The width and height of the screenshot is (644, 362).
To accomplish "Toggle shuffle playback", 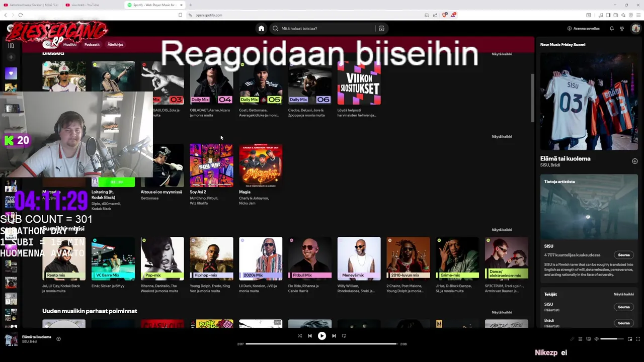I will (x=300, y=336).
